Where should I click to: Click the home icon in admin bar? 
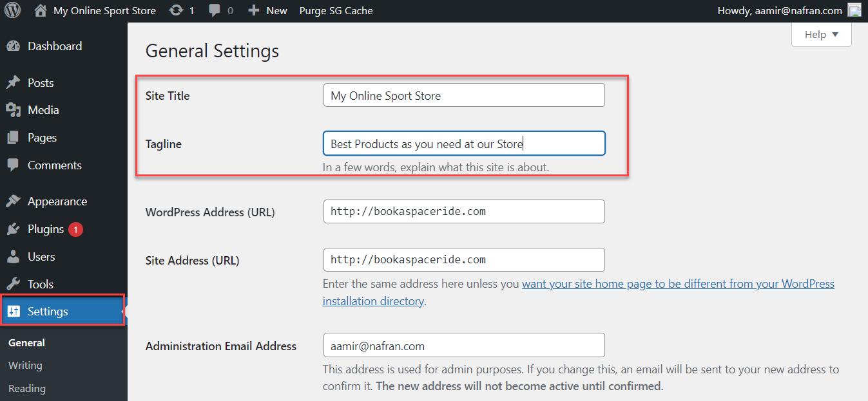coord(41,10)
